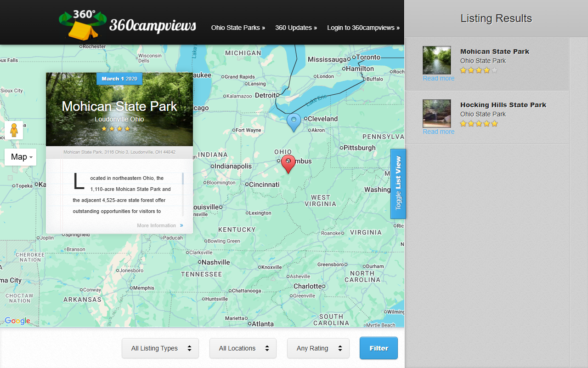Click the Loudonville Ohio subtitle
Image resolution: width=588 pixels, height=368 pixels.
coord(119,119)
